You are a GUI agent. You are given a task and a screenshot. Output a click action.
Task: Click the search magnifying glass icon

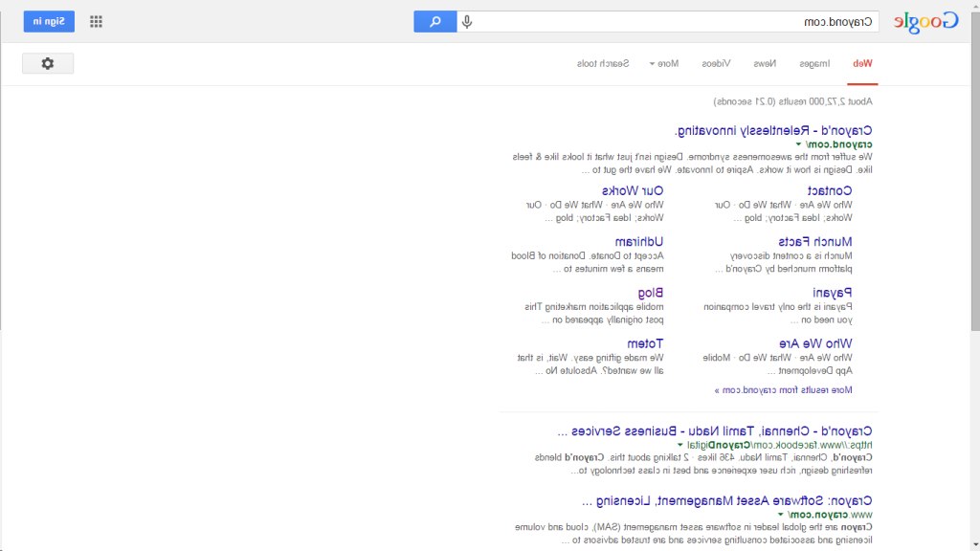click(434, 20)
